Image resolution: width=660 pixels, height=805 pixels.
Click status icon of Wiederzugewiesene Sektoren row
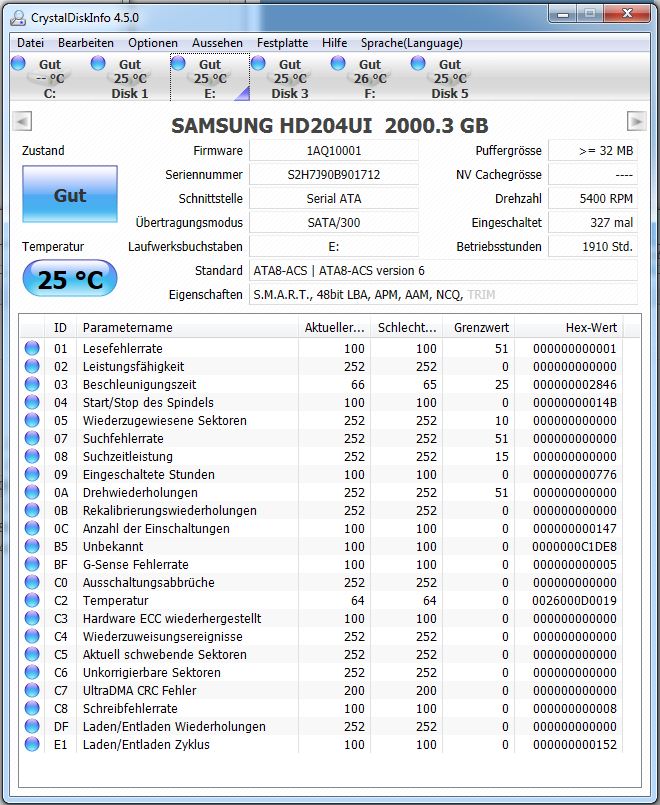pyautogui.click(x=32, y=420)
